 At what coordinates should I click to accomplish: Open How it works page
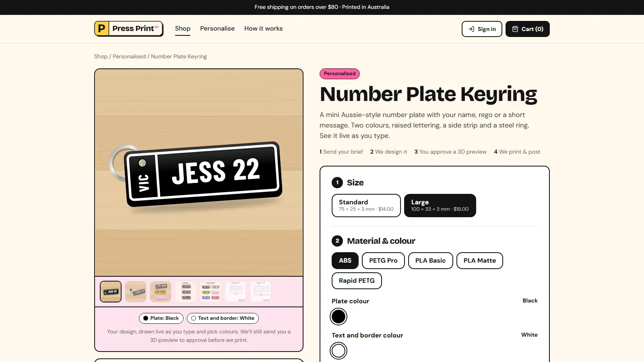[264, 29]
